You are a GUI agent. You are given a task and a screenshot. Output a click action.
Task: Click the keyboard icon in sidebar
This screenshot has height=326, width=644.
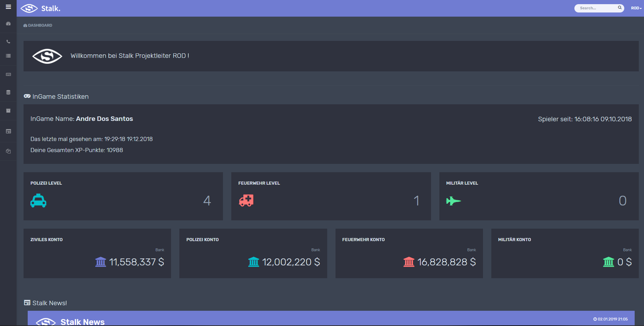[x=8, y=74]
